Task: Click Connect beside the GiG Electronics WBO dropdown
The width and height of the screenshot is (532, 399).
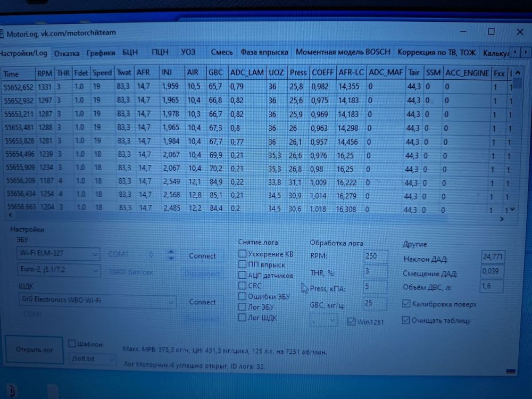Action: pos(202,302)
